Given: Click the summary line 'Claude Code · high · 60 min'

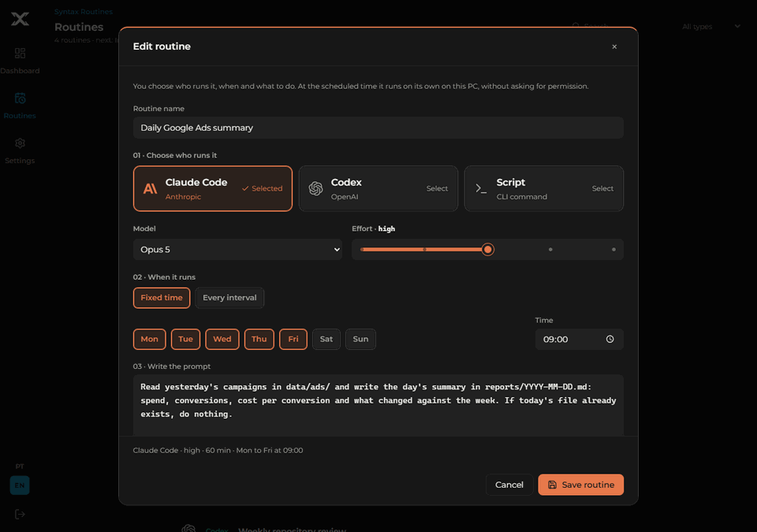Looking at the screenshot, I should 218,450.
